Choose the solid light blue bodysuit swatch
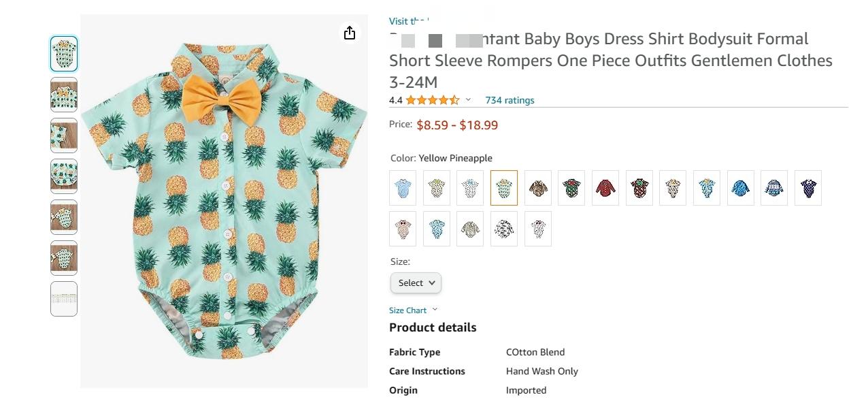 403,188
